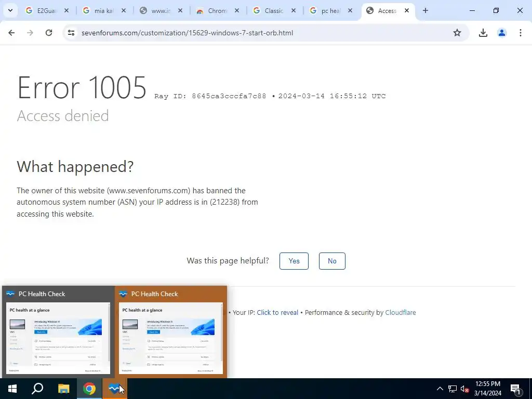Open File Explorer from the taskbar

point(63,389)
